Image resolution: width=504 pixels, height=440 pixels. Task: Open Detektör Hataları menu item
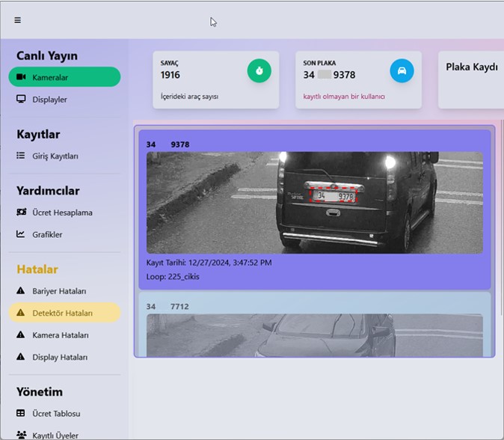point(63,313)
